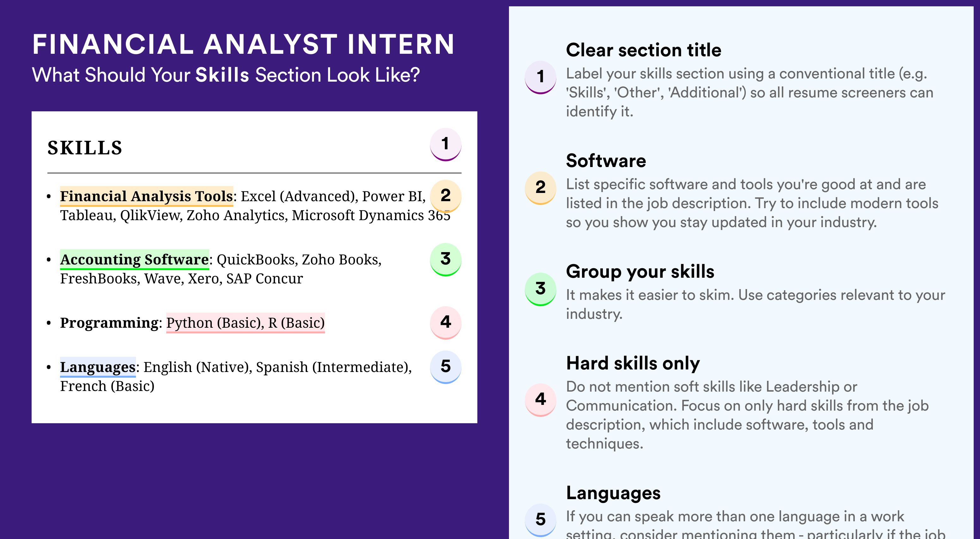The width and height of the screenshot is (980, 539).
Task: Click the orange badge 2 in resume card
Action: [x=445, y=196]
